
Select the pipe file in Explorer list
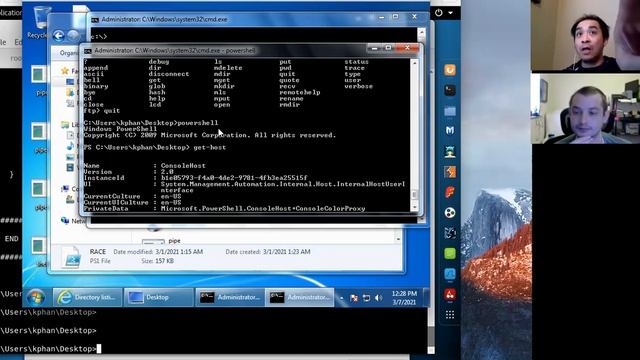pos(174,241)
